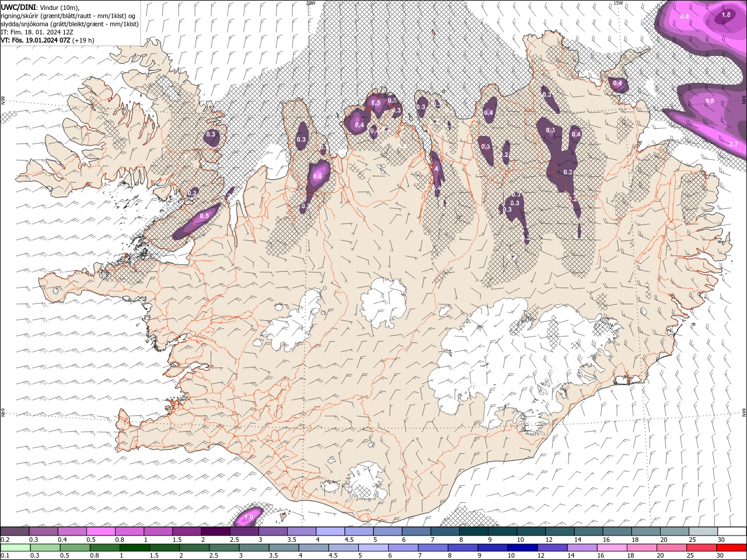
Task: Pick the darkest purple swatch at 2 in upper legend
Action: point(215,531)
